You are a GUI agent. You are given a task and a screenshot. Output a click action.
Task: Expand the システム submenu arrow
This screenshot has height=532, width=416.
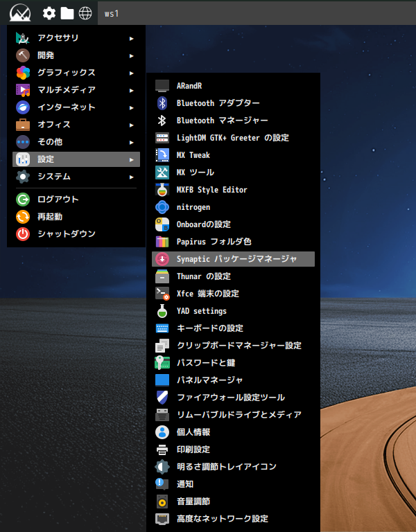click(132, 177)
